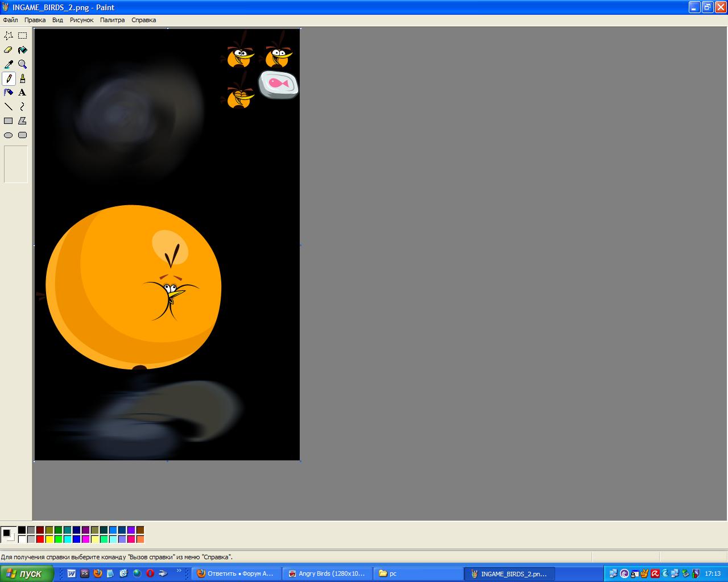Select the rectangular Select tool
The image size is (728, 582).
pos(23,35)
